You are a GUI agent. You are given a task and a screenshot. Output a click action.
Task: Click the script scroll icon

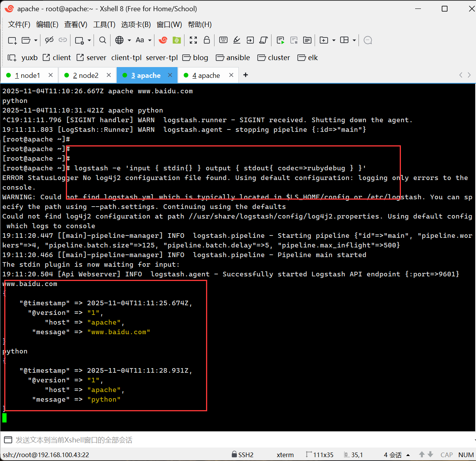coord(264,40)
